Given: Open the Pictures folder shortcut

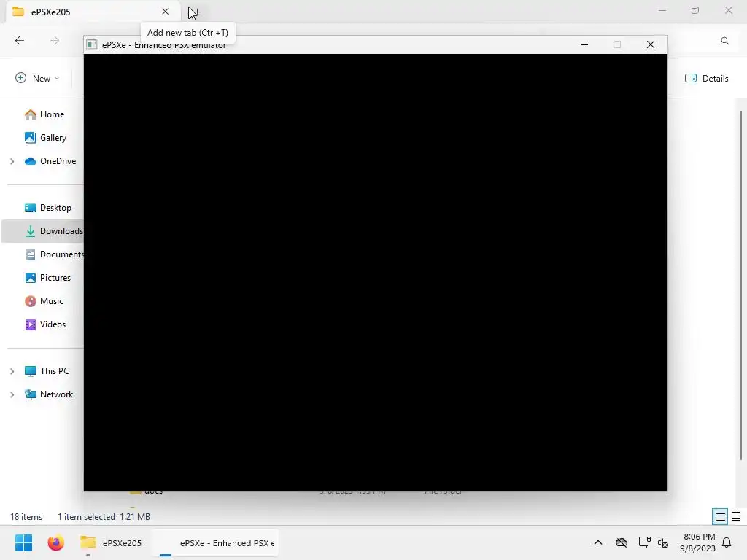Looking at the screenshot, I should (55, 278).
